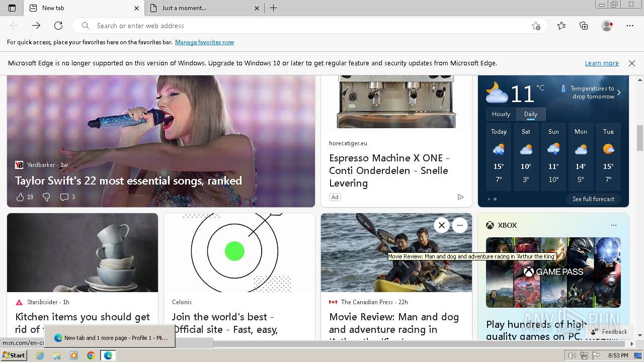Viewport: 644px width, 362px height.
Task: Click horizontal scrollbar right arrow
Action: [632, 344]
